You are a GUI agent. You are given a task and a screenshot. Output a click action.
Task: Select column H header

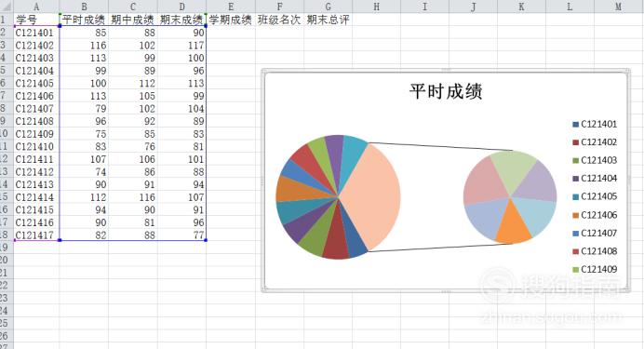[376, 7]
